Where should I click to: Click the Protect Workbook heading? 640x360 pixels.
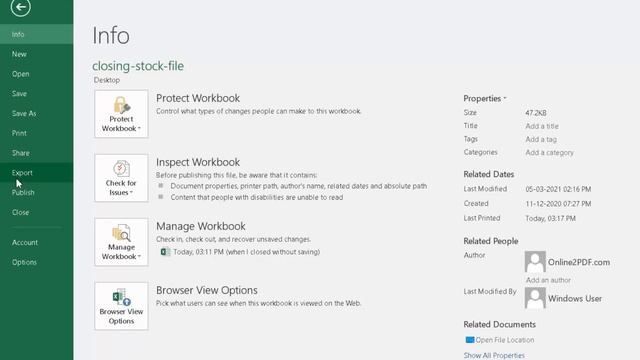[198, 98]
